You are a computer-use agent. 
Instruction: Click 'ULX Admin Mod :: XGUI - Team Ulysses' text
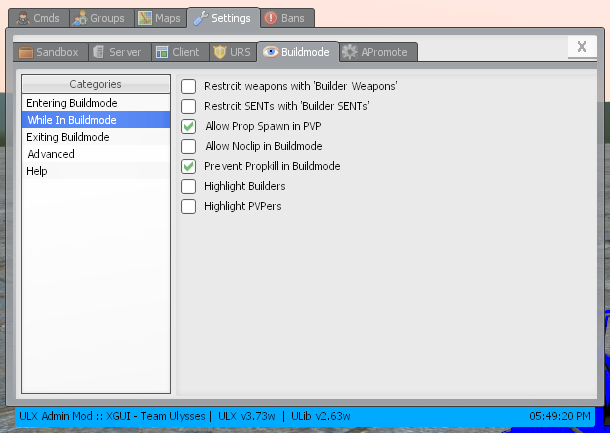pos(112,416)
